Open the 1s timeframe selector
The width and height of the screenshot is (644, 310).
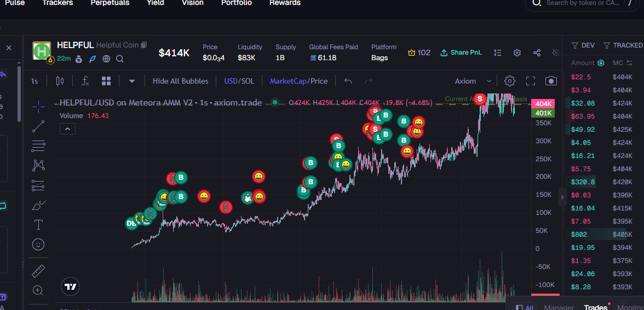point(34,81)
